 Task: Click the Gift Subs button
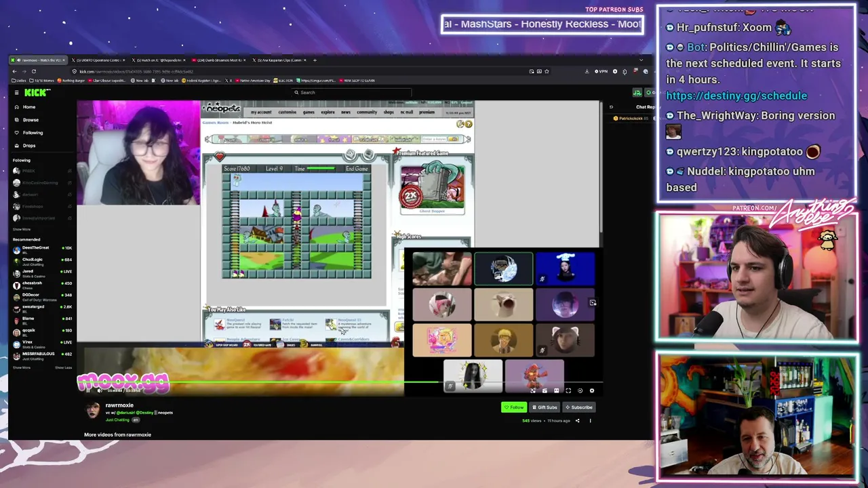545,407
